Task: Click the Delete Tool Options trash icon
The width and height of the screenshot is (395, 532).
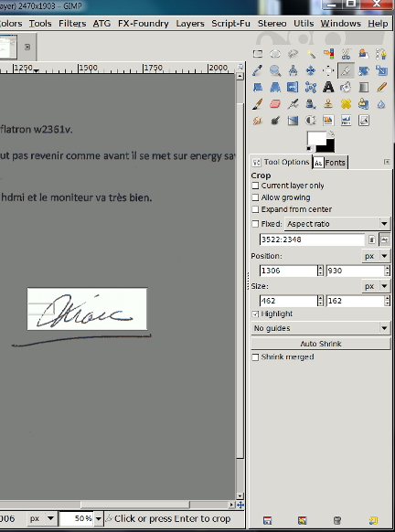Action: pyautogui.click(x=337, y=520)
